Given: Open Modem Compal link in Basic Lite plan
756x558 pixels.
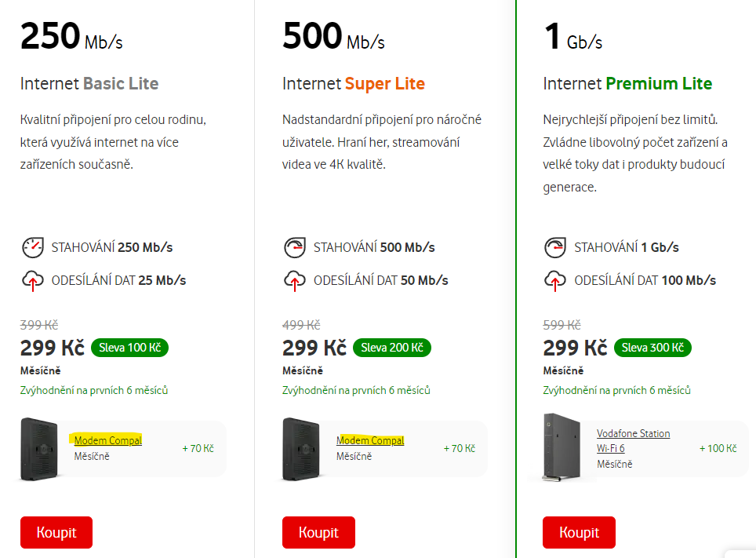Looking at the screenshot, I should [108, 440].
